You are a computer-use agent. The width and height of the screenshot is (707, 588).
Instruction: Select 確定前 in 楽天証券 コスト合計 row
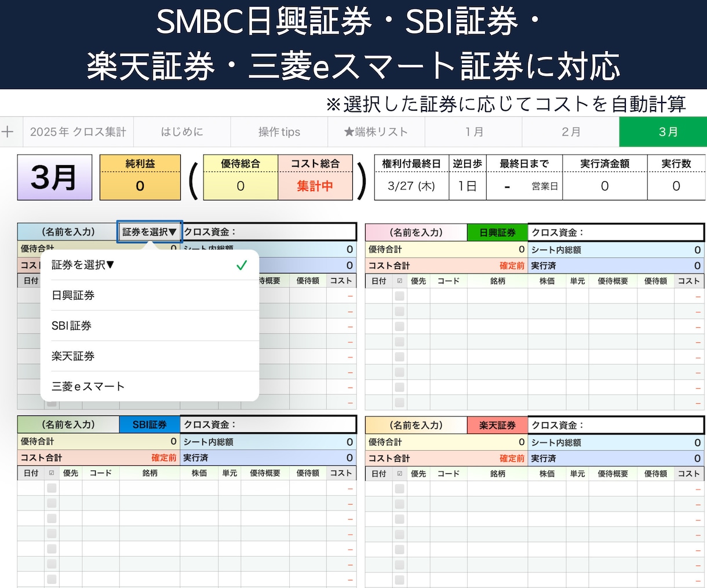[x=512, y=458]
